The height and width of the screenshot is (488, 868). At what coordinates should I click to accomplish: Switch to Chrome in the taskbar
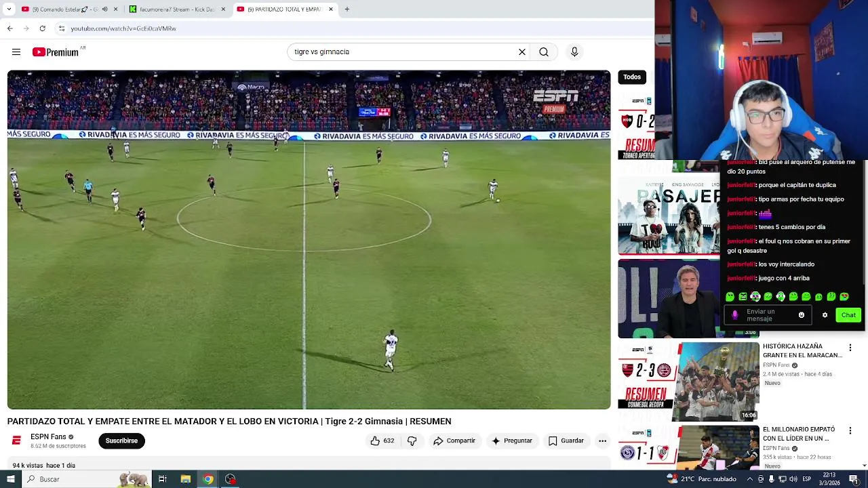tap(208, 479)
